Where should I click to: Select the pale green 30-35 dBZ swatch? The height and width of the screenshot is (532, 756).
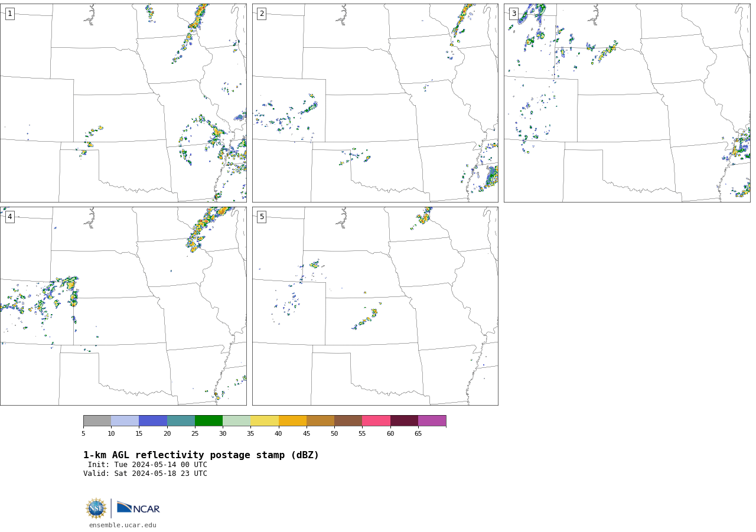click(236, 421)
